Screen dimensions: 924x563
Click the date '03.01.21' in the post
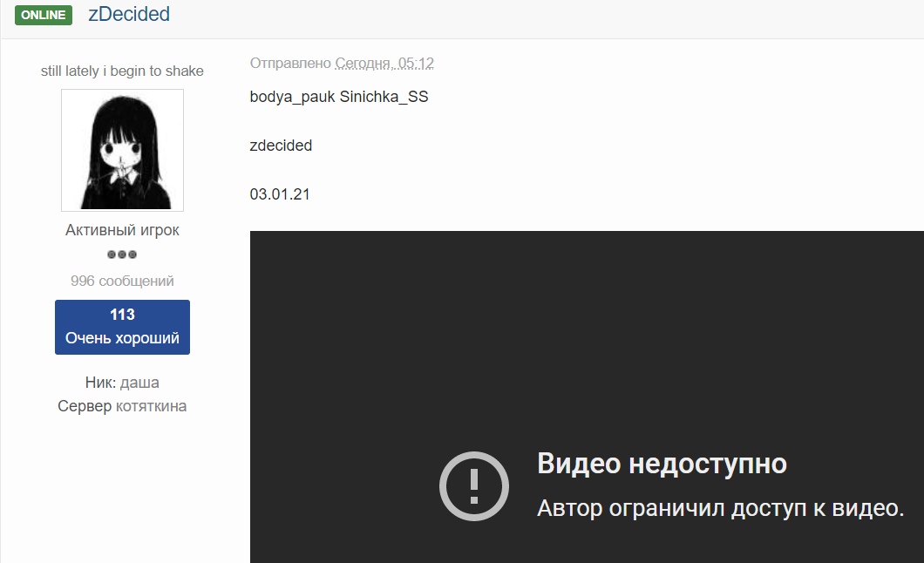point(280,194)
